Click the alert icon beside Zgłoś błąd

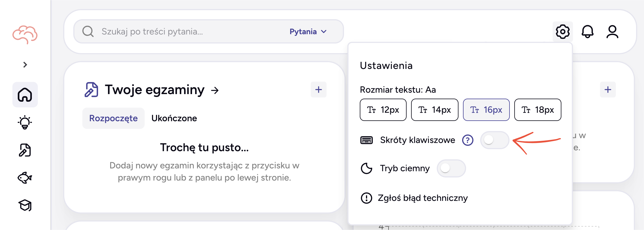click(367, 198)
